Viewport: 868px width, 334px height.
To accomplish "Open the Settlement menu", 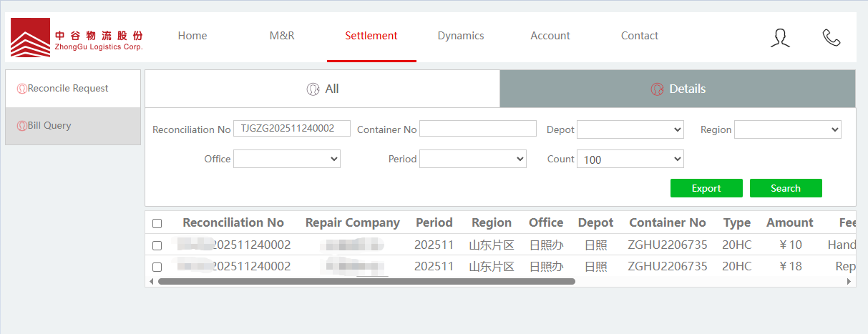I will (x=371, y=36).
